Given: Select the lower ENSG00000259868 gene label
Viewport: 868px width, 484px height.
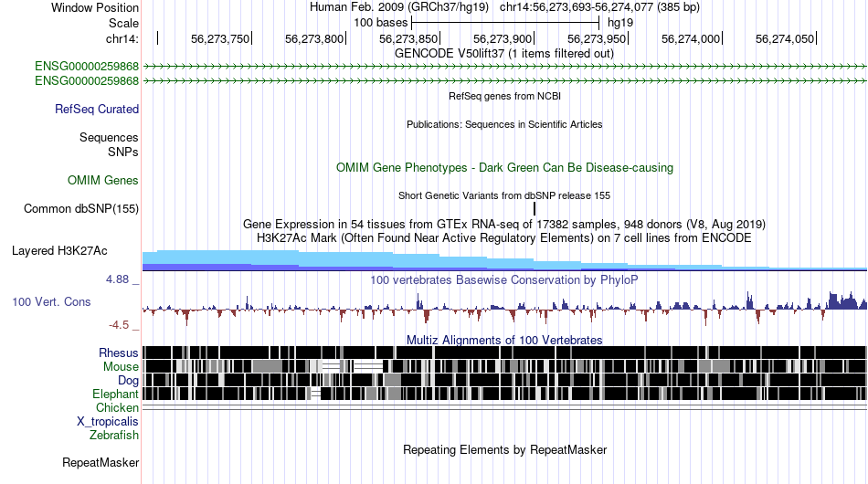Looking at the screenshot, I should [87, 80].
